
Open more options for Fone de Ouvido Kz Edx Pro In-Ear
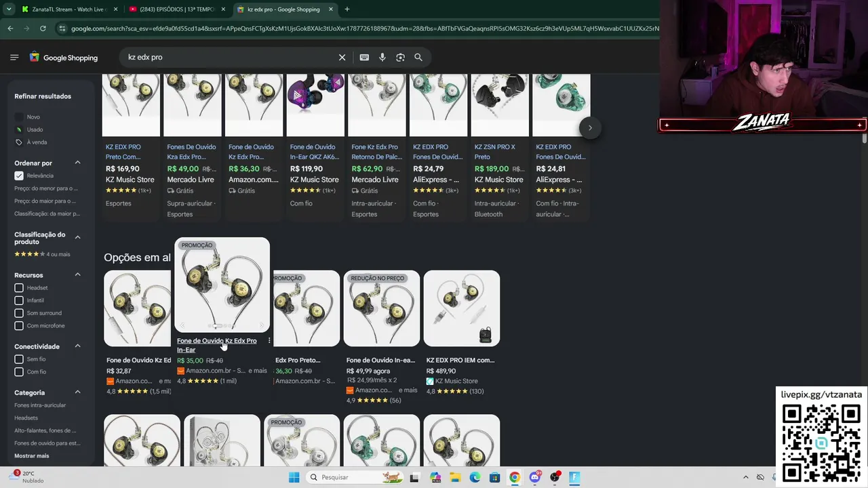269,341
